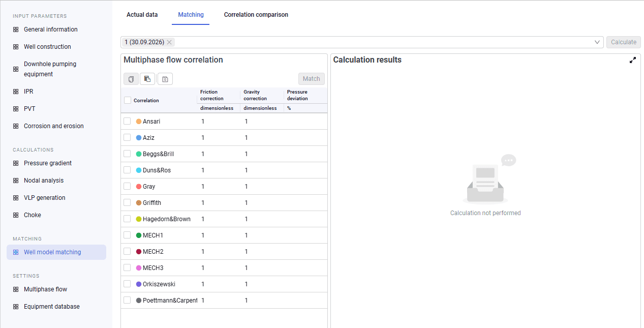Click the icon beside Multiphase flow
This screenshot has height=328, width=644.
16,289
